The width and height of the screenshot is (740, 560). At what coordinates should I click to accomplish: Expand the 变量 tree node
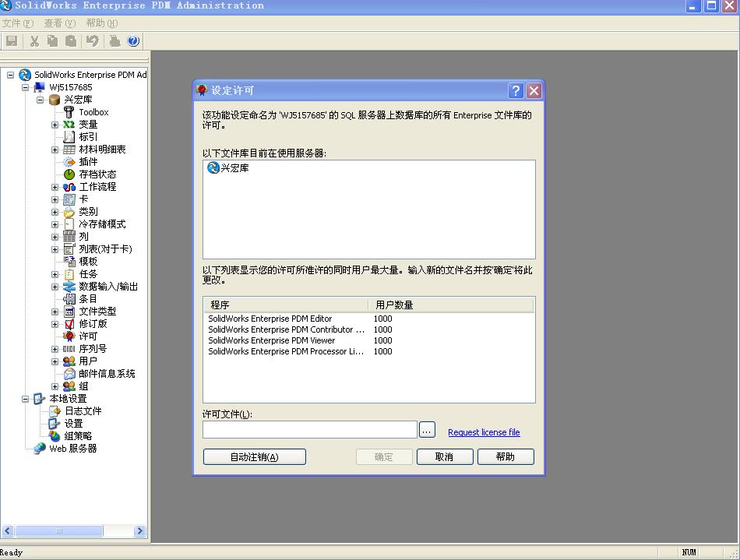(x=55, y=125)
